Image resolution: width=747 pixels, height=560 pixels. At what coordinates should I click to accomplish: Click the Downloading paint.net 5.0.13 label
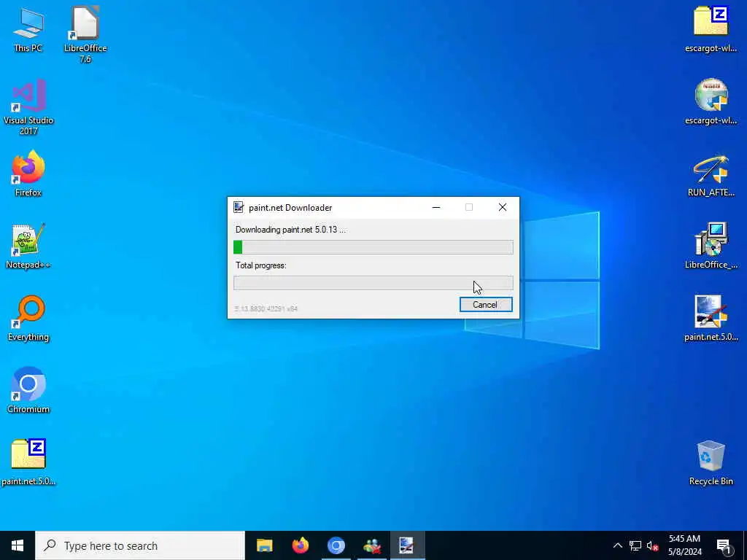290,230
